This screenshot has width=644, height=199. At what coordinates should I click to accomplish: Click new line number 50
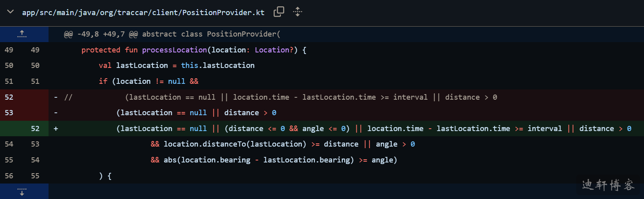tap(35, 66)
